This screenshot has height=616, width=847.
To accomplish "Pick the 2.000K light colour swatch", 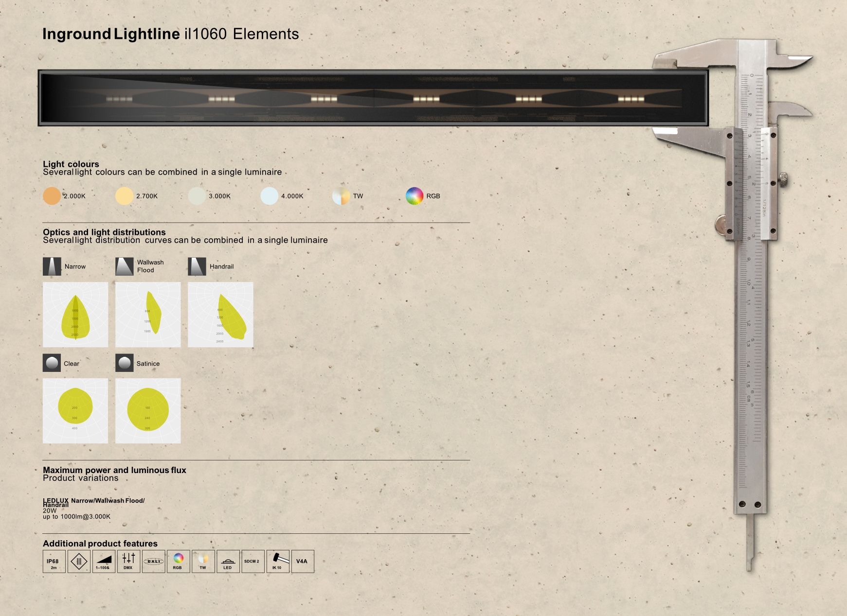I will (x=52, y=196).
